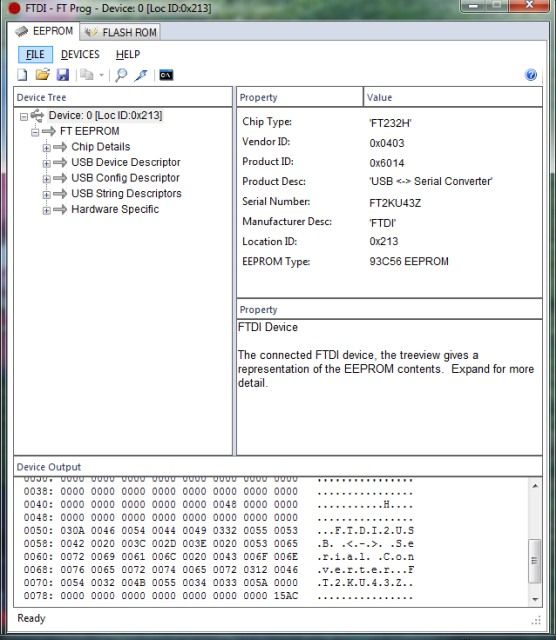The image size is (556, 640).
Task: Collapse the FT EEPROM node
Action: 35,132
